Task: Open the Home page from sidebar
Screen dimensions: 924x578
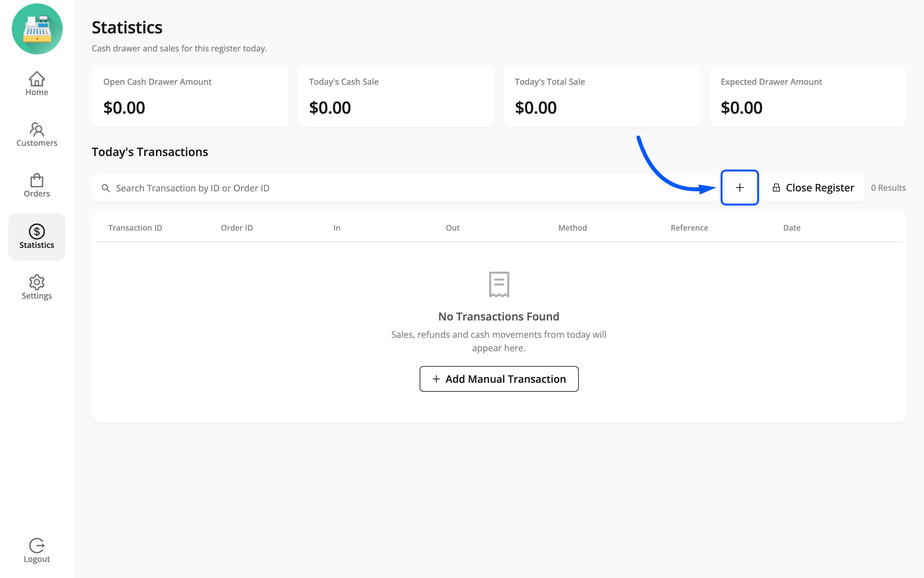Action: [37, 84]
